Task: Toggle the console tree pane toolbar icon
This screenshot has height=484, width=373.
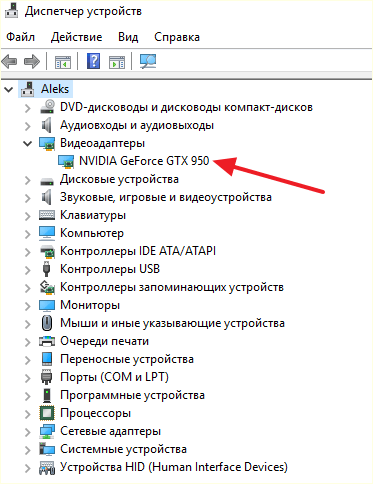Action: point(63,62)
